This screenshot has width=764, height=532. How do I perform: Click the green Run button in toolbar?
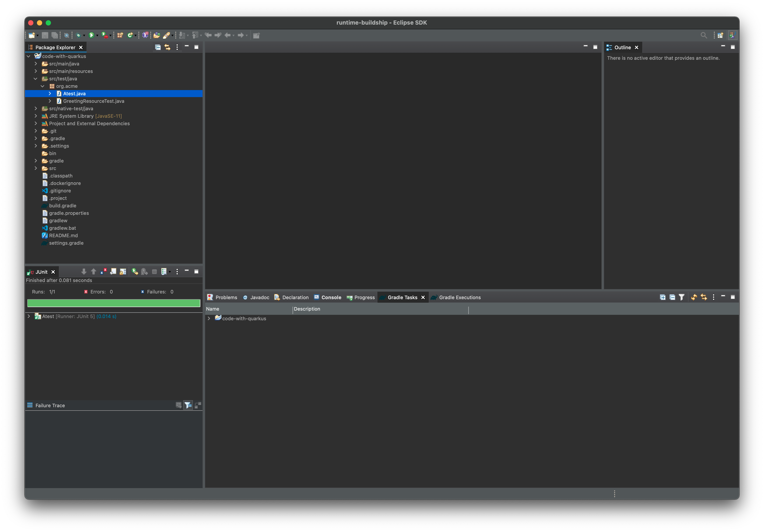coord(91,35)
